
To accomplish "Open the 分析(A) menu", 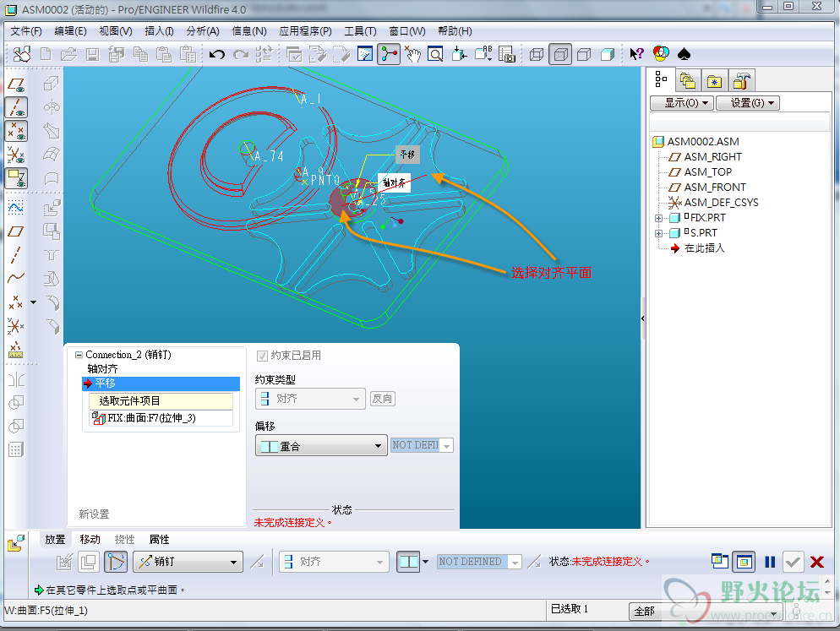I will pyautogui.click(x=203, y=31).
